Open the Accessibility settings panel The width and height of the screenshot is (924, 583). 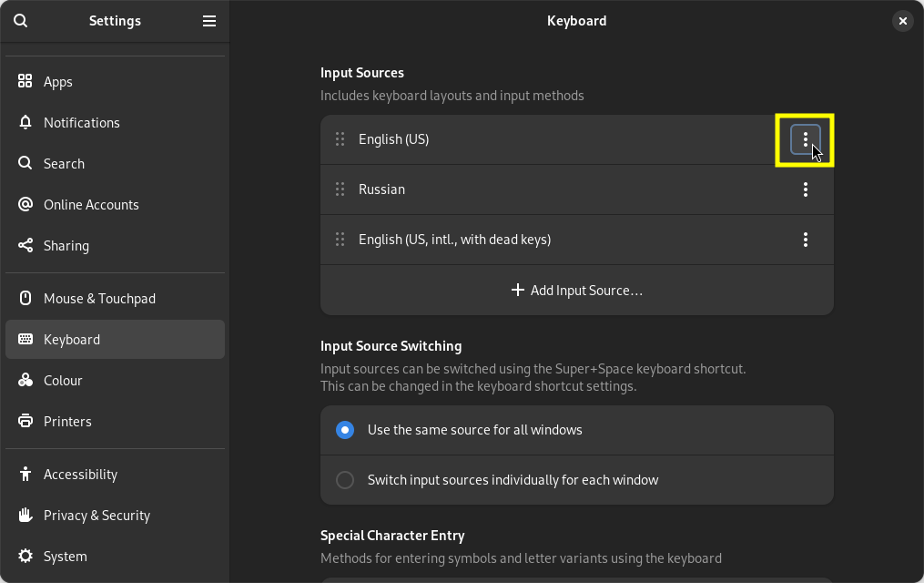coord(80,474)
